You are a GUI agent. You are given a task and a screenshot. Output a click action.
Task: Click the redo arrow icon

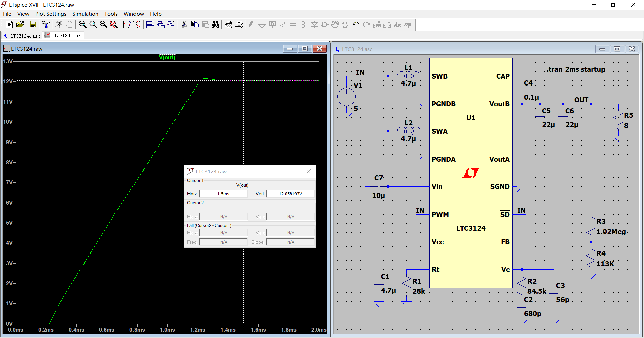pos(366,24)
